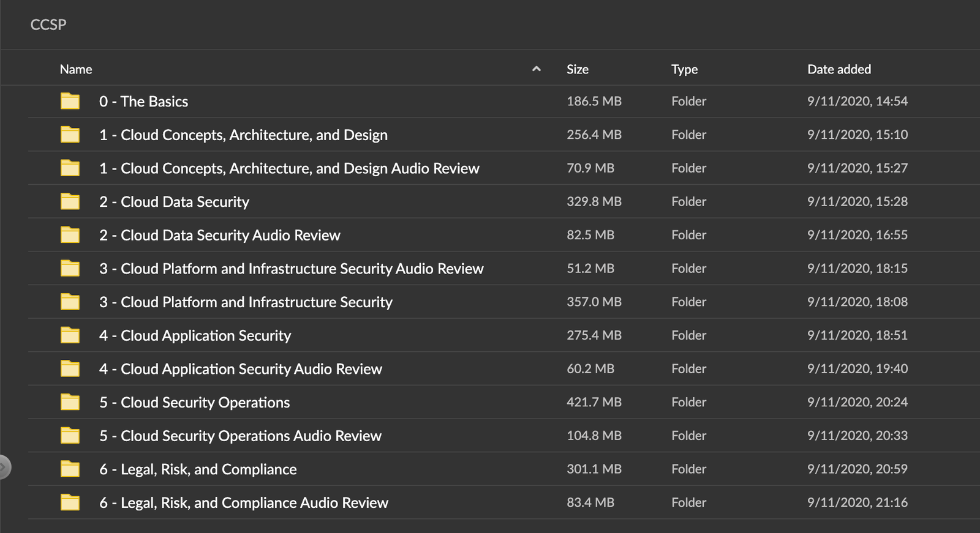Select folder icon beside 256.4 MB Cloud Concepts row
The width and height of the screenshot is (980, 533).
(x=70, y=135)
